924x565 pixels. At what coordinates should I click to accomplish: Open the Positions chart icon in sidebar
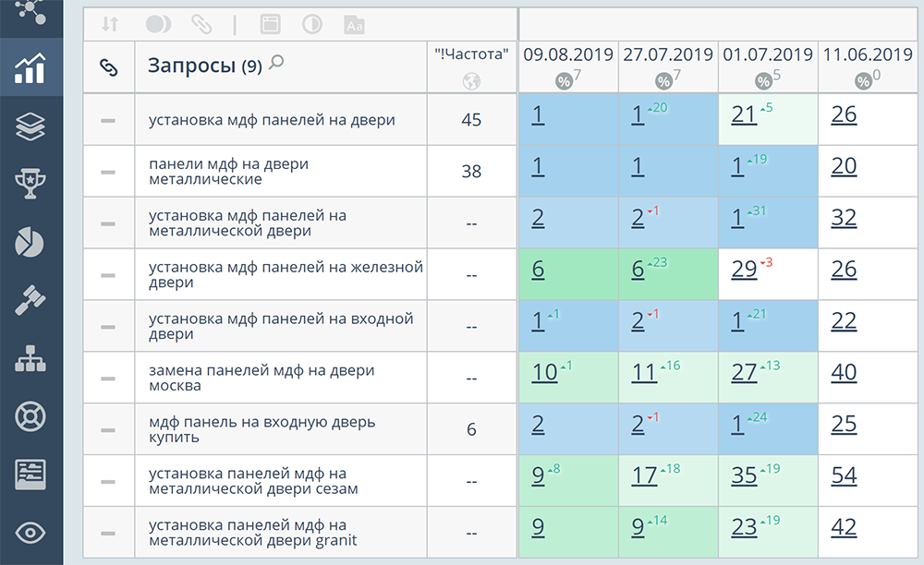32,67
